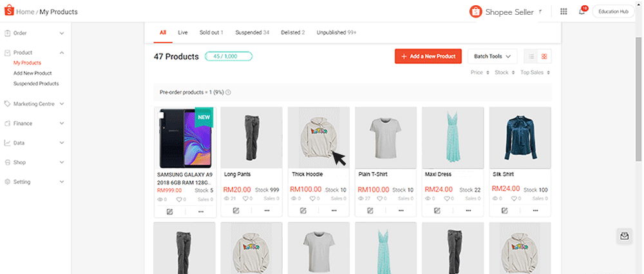Click the Marketing Centre tag icon

point(7,104)
